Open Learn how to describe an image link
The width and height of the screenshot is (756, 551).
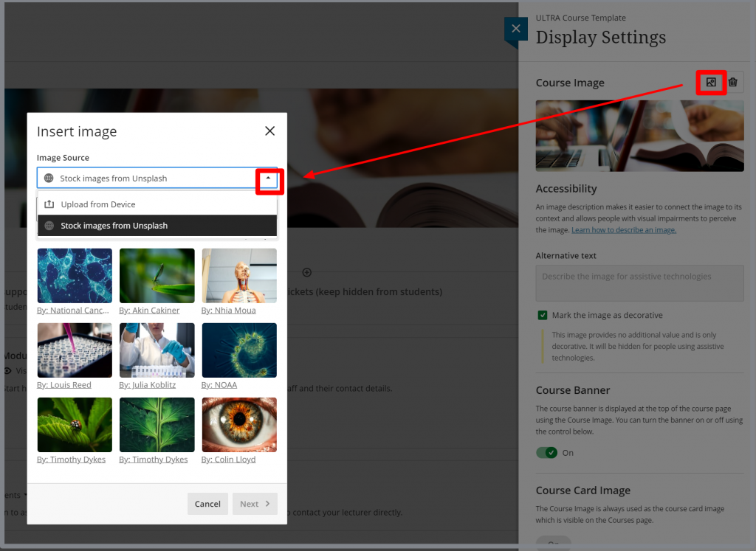coord(624,230)
